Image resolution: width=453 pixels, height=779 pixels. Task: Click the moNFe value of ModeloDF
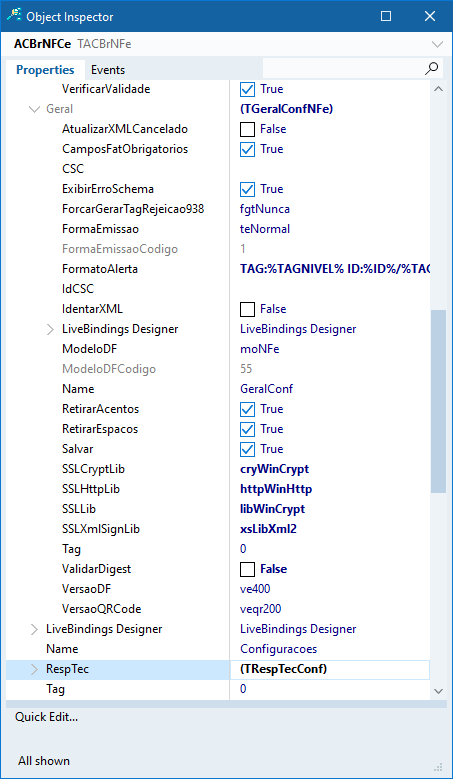pos(259,349)
